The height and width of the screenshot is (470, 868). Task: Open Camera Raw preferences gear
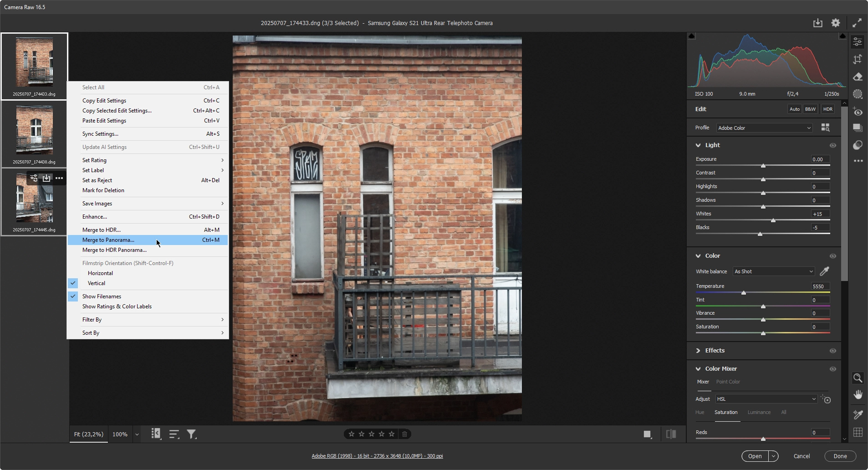click(836, 23)
